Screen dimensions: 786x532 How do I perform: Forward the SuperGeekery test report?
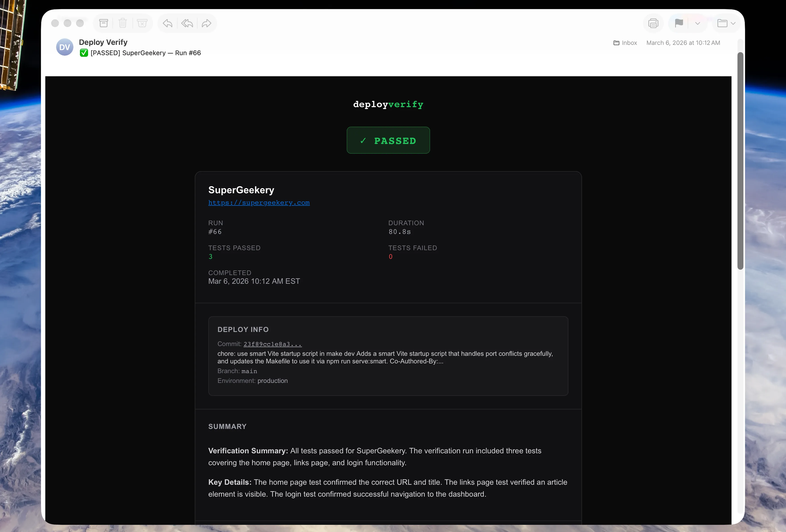(x=207, y=23)
